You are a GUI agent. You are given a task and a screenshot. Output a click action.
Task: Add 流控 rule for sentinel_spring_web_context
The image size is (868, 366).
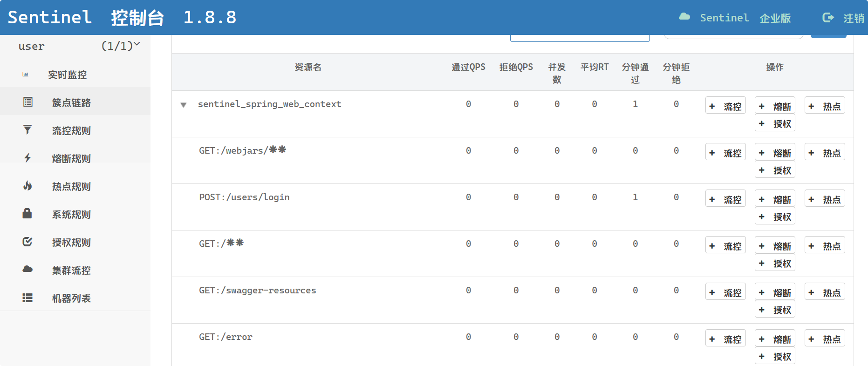click(x=725, y=106)
